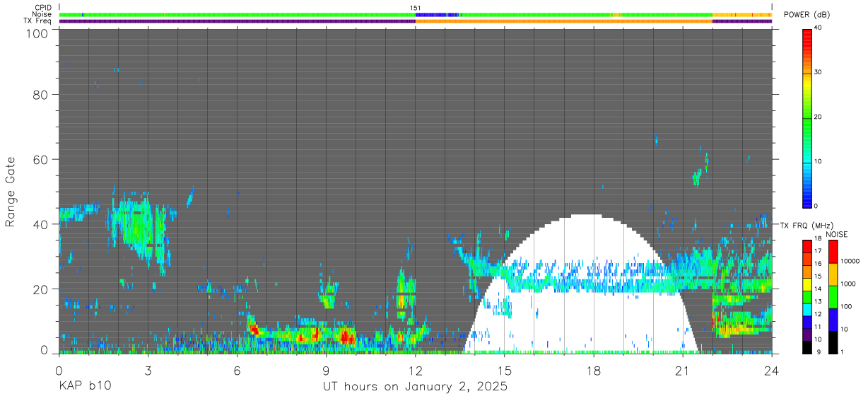Click the 'Noise' row label at top left
This screenshot has height=401, width=868.
tap(42, 14)
